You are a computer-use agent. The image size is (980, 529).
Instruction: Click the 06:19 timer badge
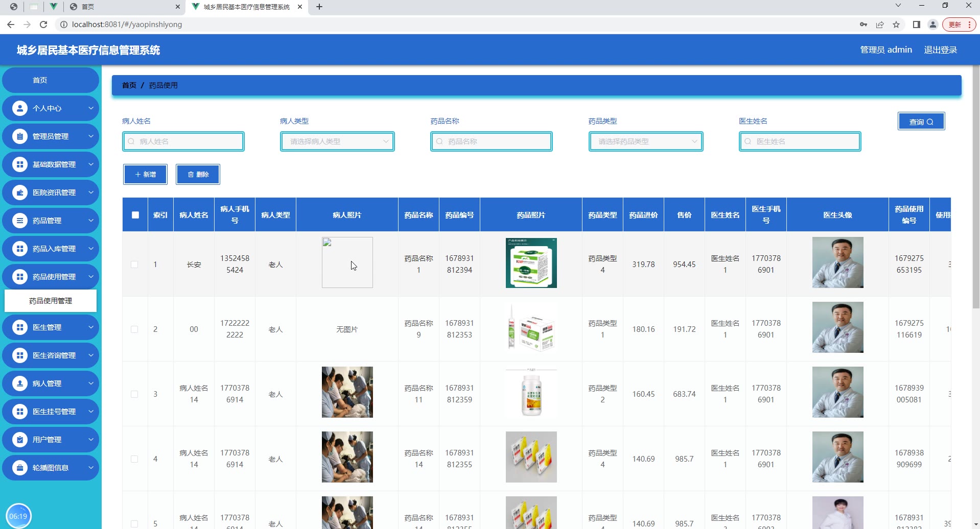(x=18, y=516)
